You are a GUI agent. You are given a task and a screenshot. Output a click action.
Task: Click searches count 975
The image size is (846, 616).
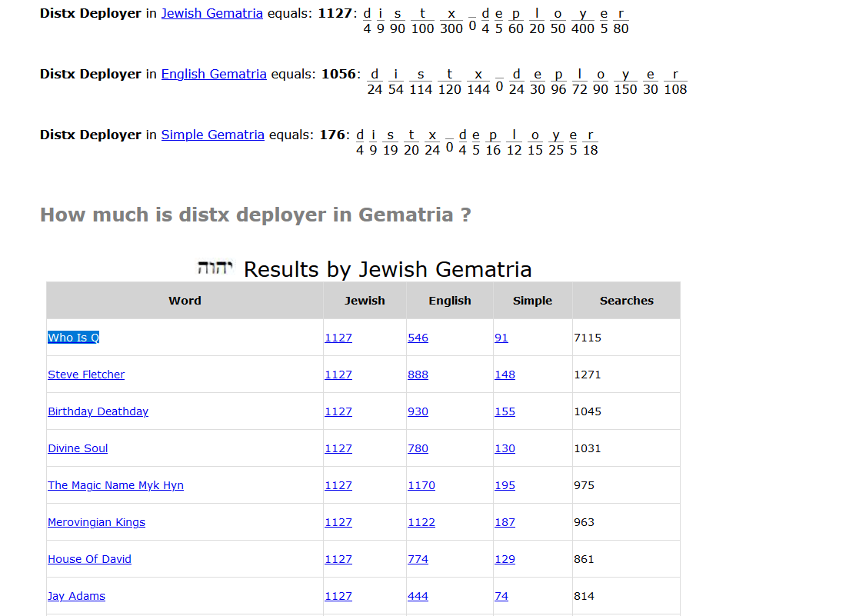coord(585,485)
